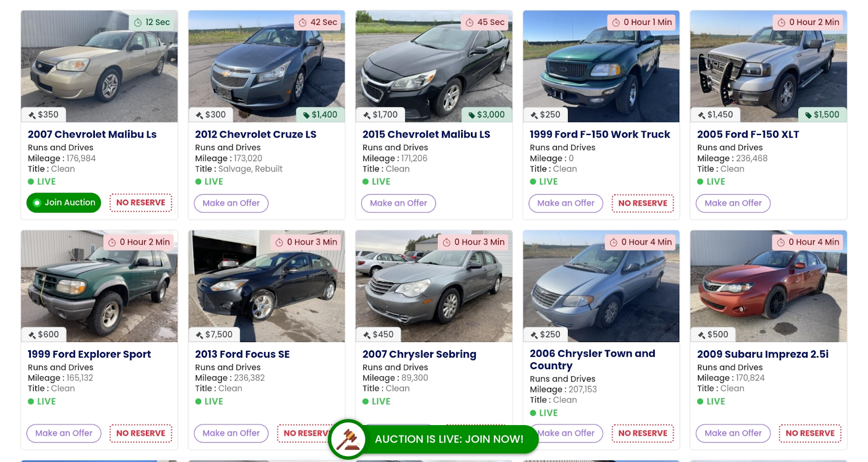
Task: Click the gavel bid icon showing $7,500
Action: click(200, 335)
